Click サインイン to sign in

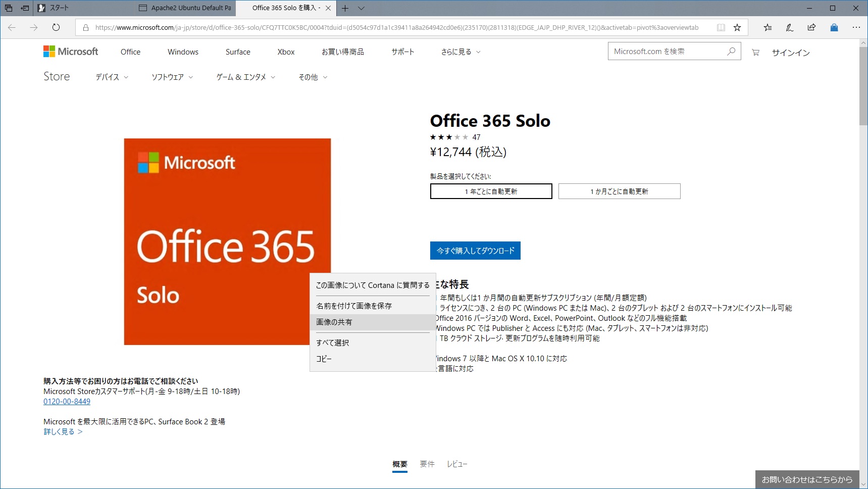pyautogui.click(x=791, y=53)
